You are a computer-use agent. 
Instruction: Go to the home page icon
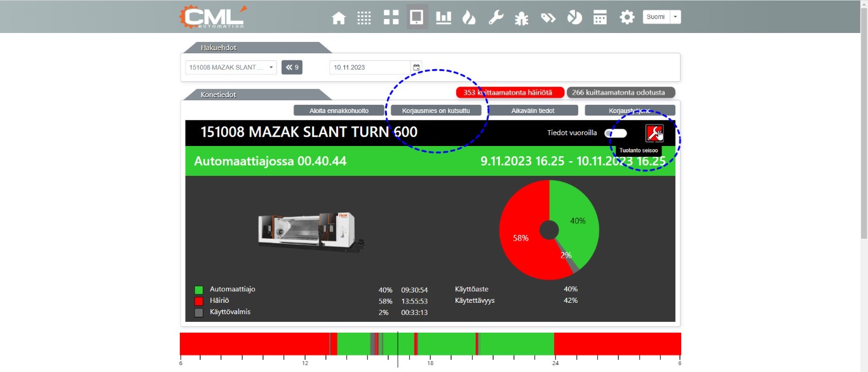click(x=339, y=18)
